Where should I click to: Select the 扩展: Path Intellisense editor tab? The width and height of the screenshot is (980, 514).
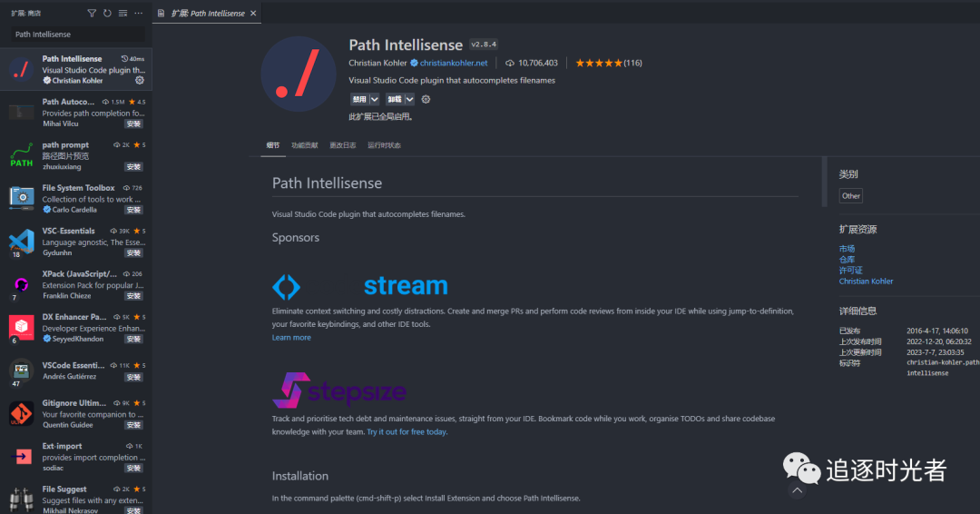click(x=207, y=13)
